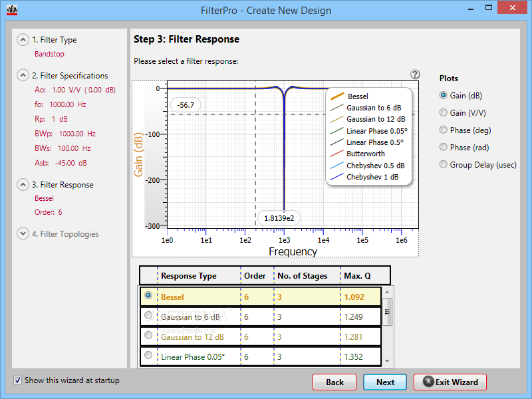Choose the Linear Phase 0.05° response radio
The height and width of the screenshot is (399, 532).
(x=148, y=355)
